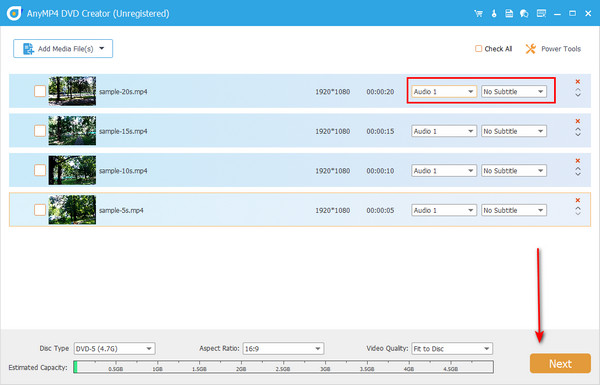
Task: Open the Aspect Ratio dropdown
Action: click(283, 349)
